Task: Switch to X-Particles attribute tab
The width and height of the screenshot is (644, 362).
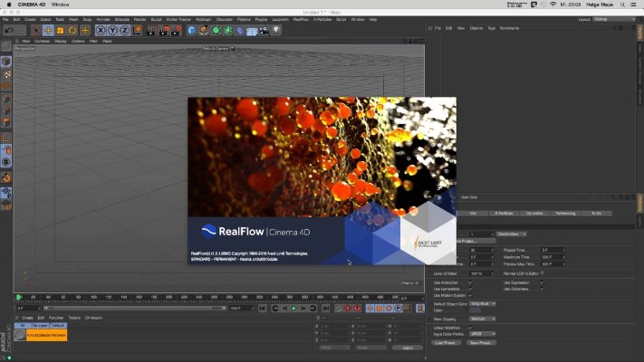Action: 504,214
